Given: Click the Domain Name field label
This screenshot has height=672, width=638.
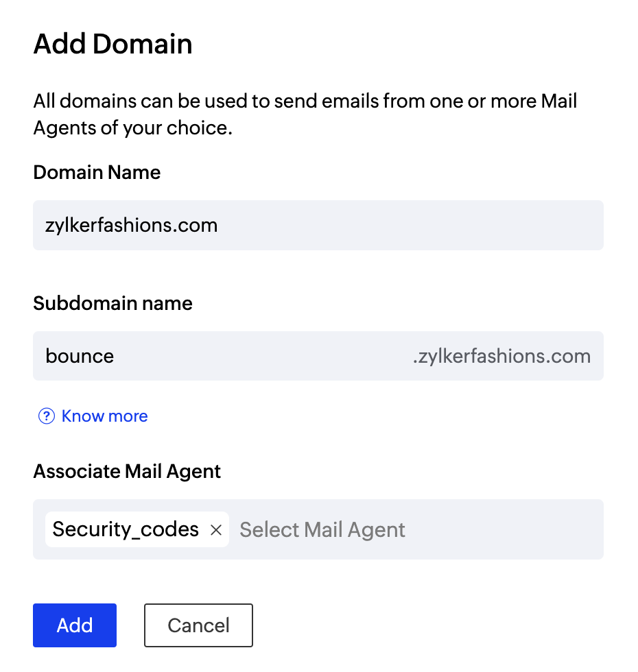Looking at the screenshot, I should 97,172.
